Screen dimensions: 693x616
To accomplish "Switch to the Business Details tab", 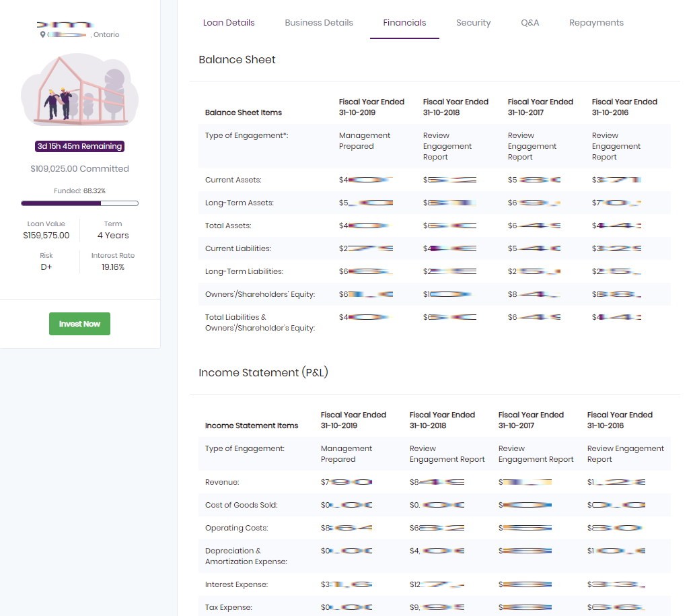I will click(x=319, y=23).
